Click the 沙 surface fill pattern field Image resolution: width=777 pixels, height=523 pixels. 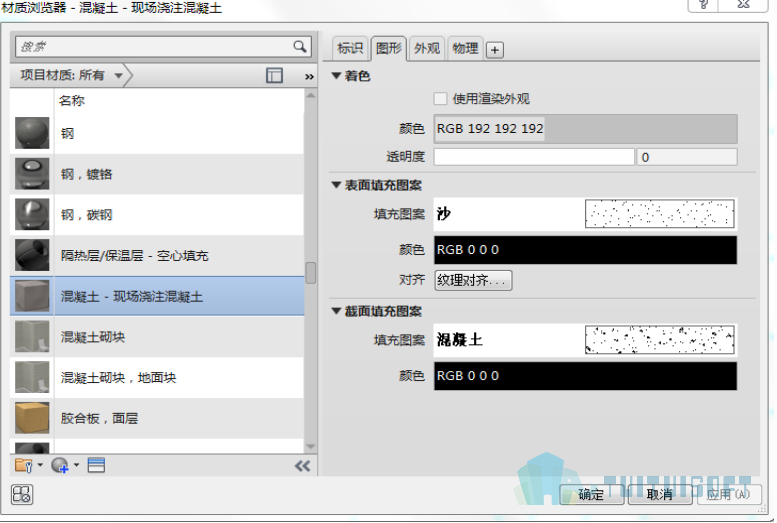(585, 214)
